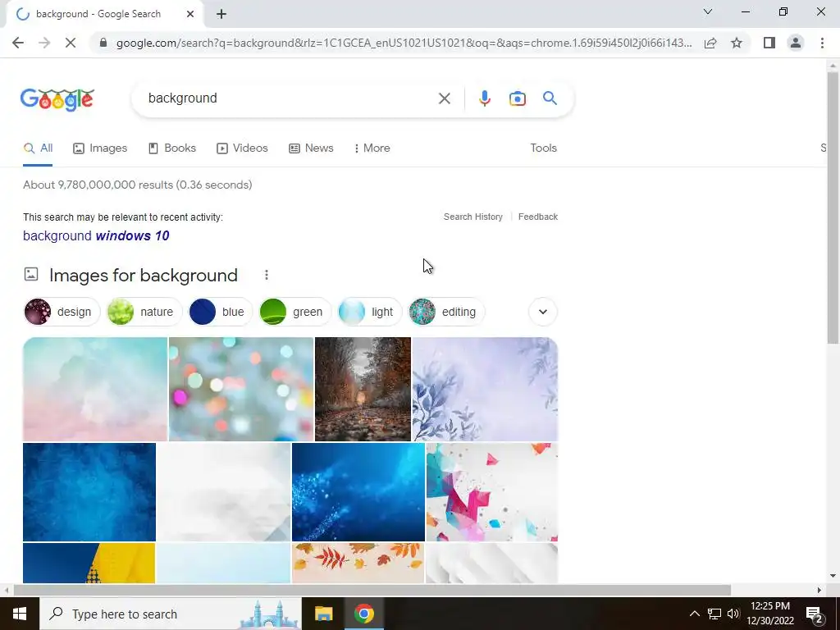
Task: Start voice search with microphone icon
Action: coord(484,98)
